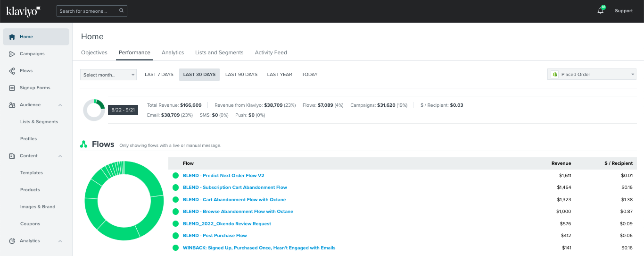
Task: Open Campaigns via its sidebar icon
Action: pos(12,54)
